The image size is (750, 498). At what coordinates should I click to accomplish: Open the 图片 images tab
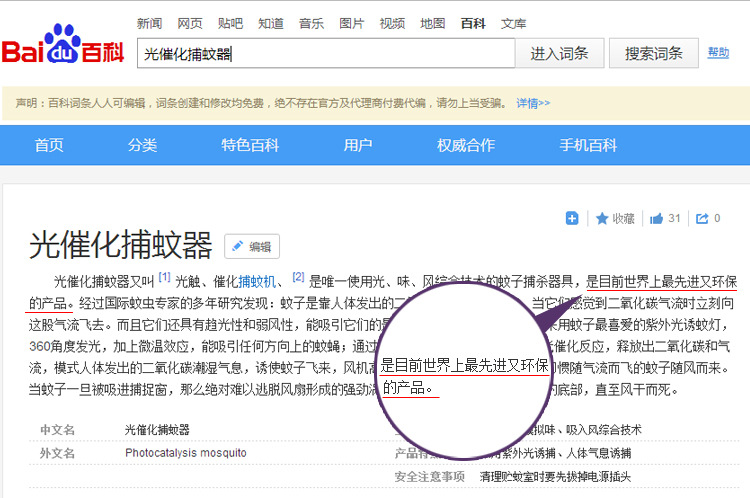352,23
